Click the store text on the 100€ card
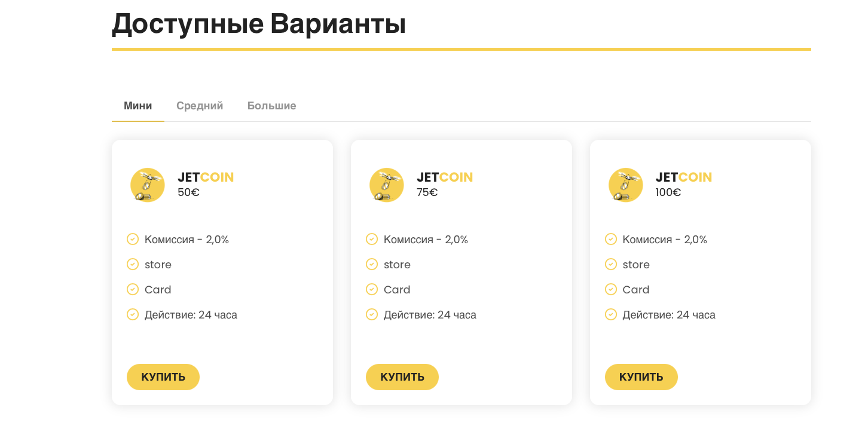This screenshot has width=868, height=441. click(x=636, y=265)
